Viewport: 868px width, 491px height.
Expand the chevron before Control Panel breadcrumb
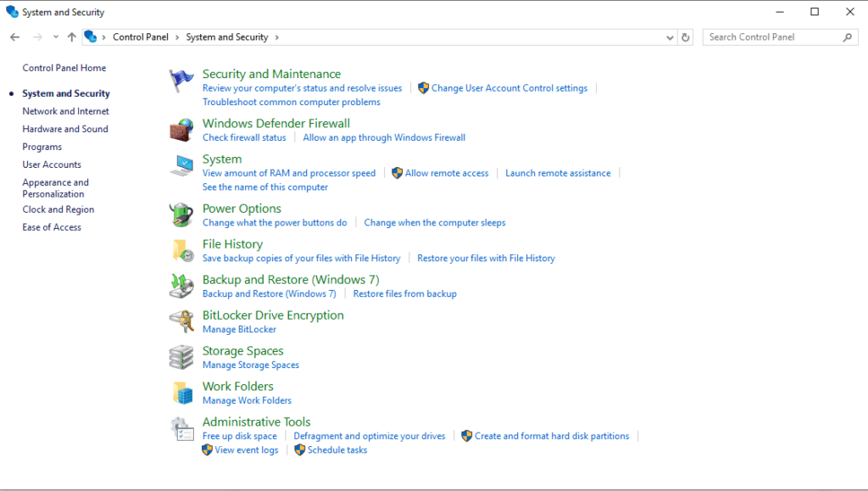tap(103, 37)
